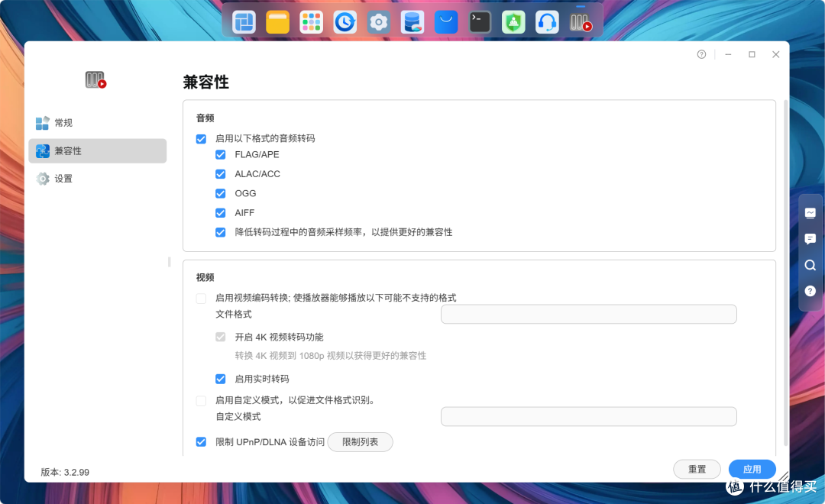Click the media server logo above sidebar

pyautogui.click(x=95, y=80)
